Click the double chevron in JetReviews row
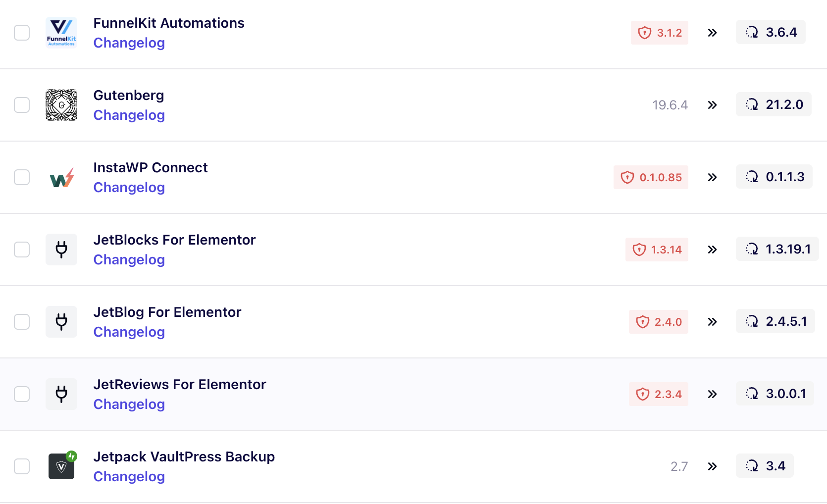The image size is (827, 504). click(x=712, y=394)
